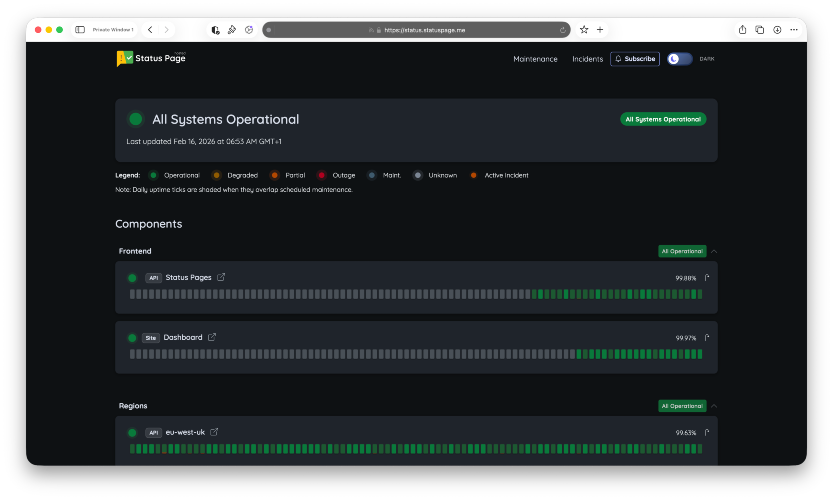
Task: Click the Status Page logo
Action: [x=151, y=59]
